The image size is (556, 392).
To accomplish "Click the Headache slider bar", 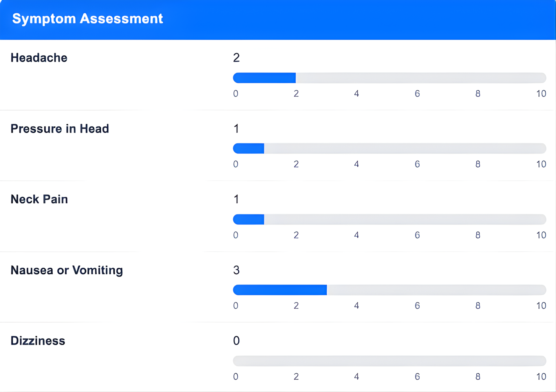I will [x=389, y=78].
